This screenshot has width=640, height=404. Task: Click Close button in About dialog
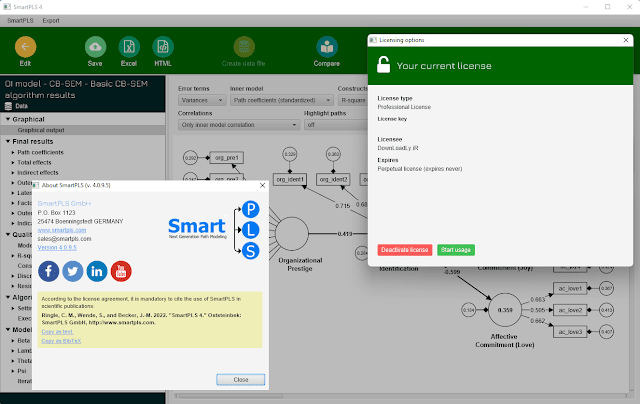(x=240, y=380)
